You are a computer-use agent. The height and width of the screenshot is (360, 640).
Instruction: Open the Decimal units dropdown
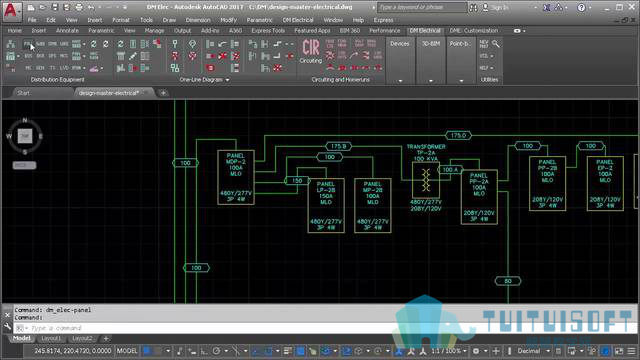point(532,351)
